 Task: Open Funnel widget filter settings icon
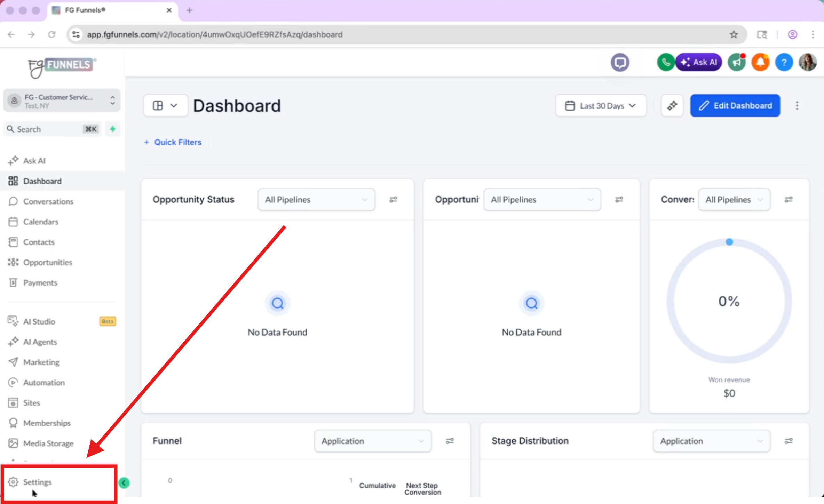point(450,441)
